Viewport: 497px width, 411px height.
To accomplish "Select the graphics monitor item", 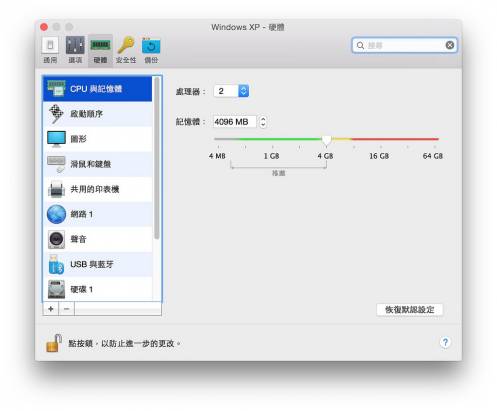I will [98, 139].
